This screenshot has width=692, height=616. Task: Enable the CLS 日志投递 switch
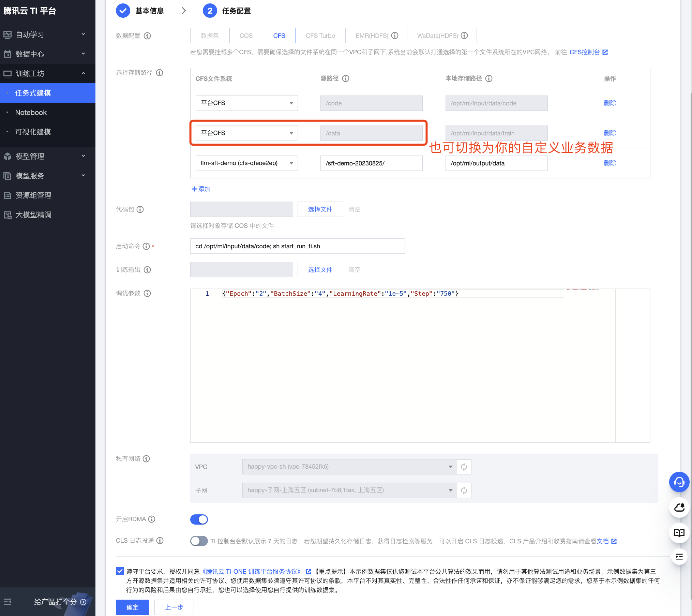(x=199, y=541)
